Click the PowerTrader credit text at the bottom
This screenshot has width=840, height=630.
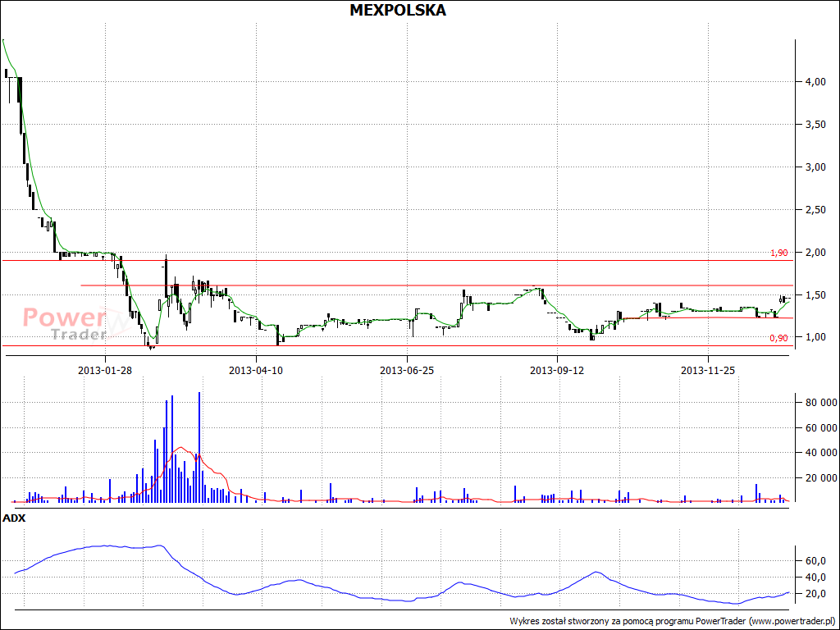(673, 622)
